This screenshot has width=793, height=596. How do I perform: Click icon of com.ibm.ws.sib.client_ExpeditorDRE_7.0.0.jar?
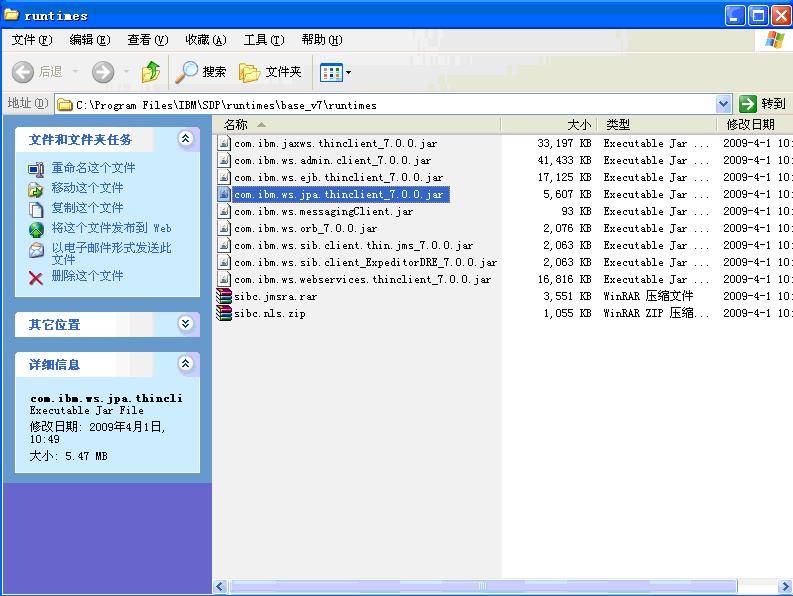(x=224, y=262)
